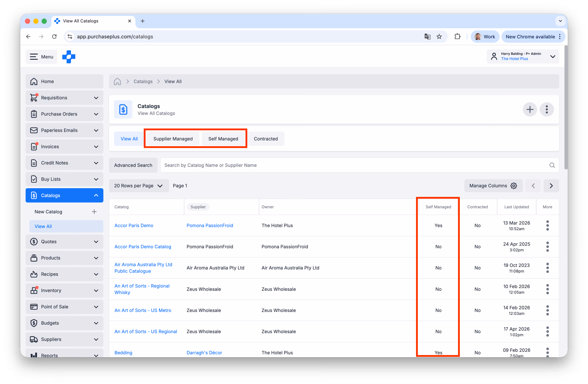Go to the previous page arrow
This screenshot has height=384, width=588.
coord(533,186)
